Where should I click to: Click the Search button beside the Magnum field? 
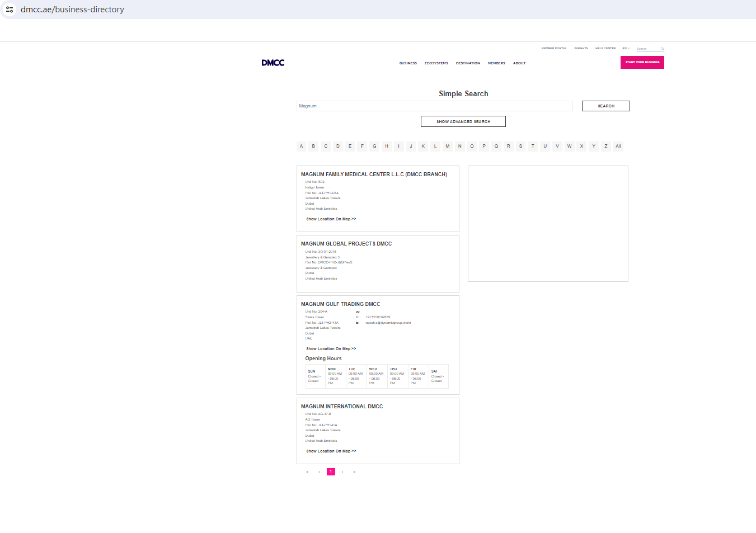[x=606, y=106]
